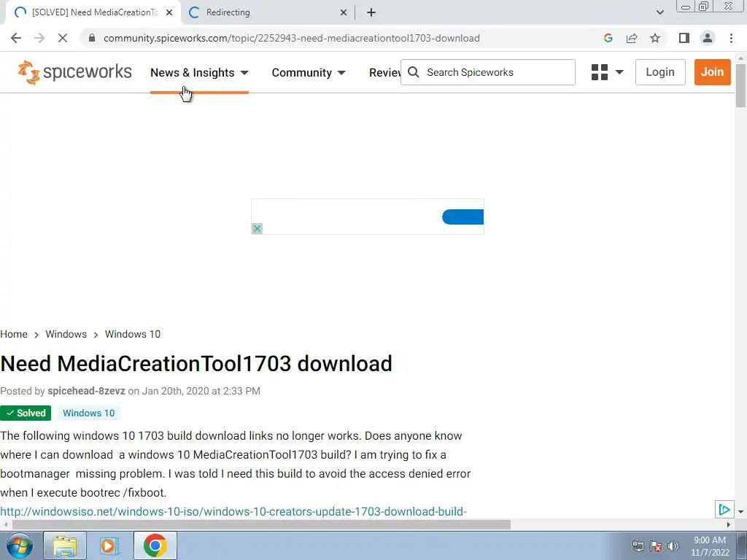Focus the Search Spiceworks field
Viewport: 747px width, 560px height.
coord(488,72)
